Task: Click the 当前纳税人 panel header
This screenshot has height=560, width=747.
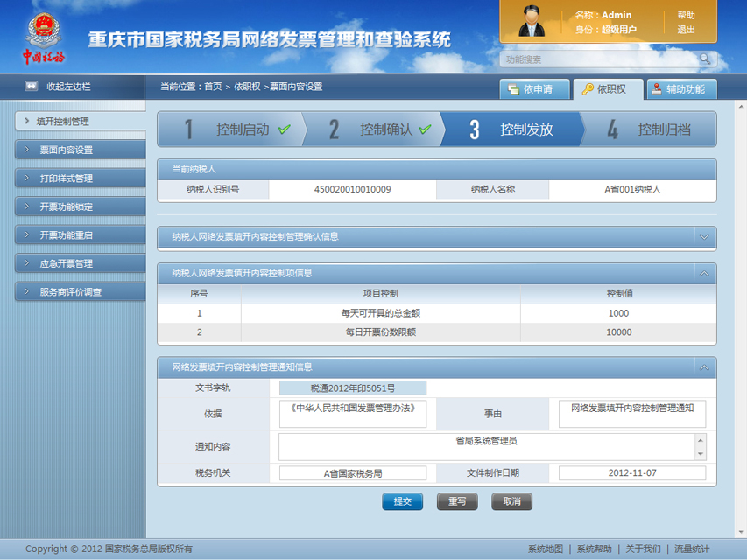Action: [x=437, y=169]
